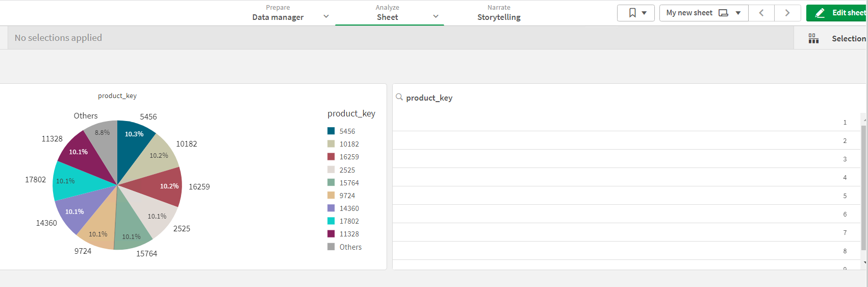Select the Others legend color swatch
The height and width of the screenshot is (287, 868).
click(x=331, y=247)
